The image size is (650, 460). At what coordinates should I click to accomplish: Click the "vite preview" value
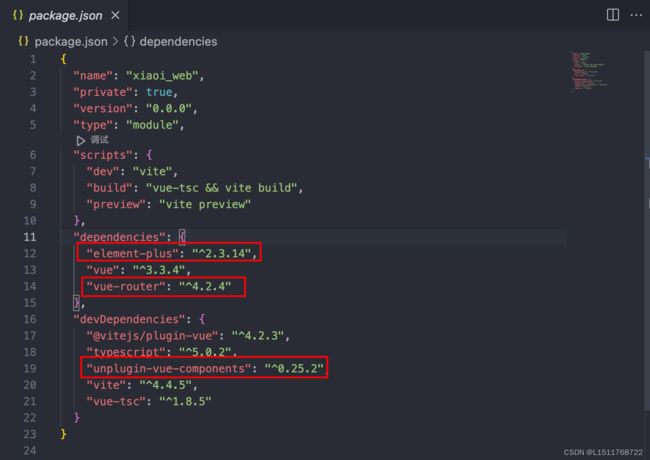click(x=205, y=204)
